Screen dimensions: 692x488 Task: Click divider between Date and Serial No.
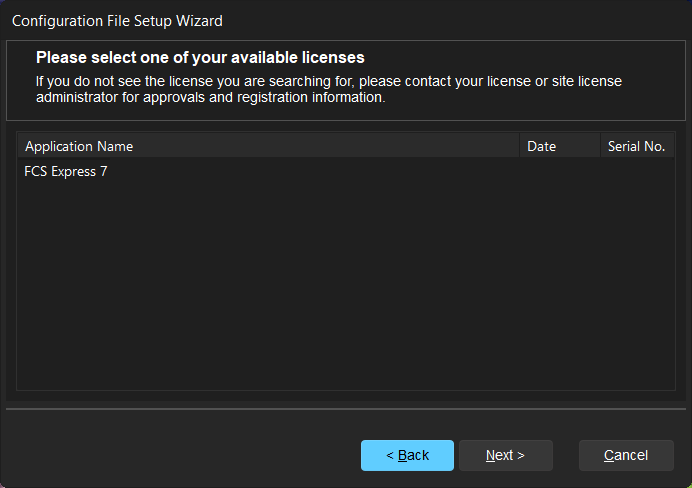[600, 146]
